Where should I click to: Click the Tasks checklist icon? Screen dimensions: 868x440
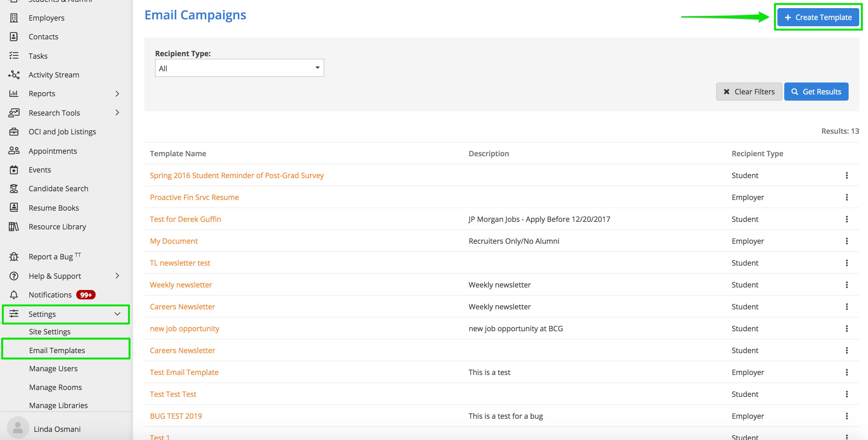click(14, 56)
